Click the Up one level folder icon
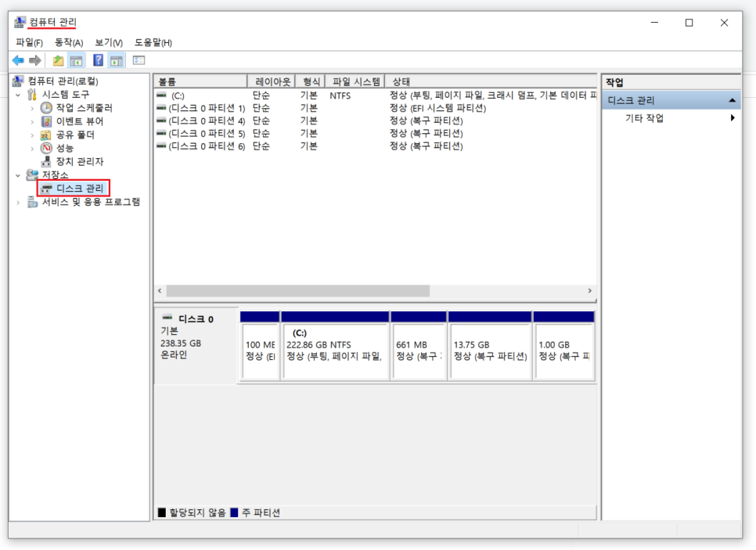Image resolution: width=756 pixels, height=550 pixels. pyautogui.click(x=58, y=60)
